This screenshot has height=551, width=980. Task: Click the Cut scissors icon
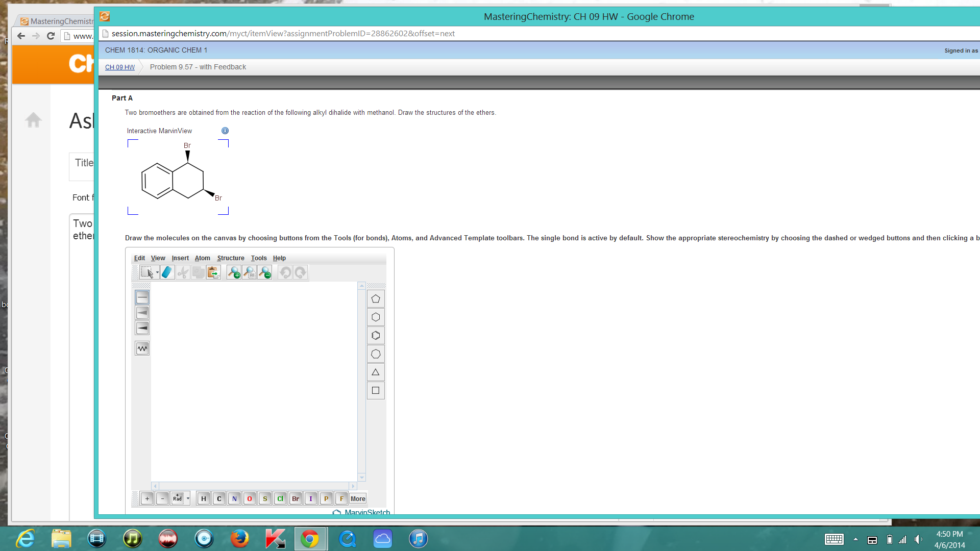(x=183, y=273)
